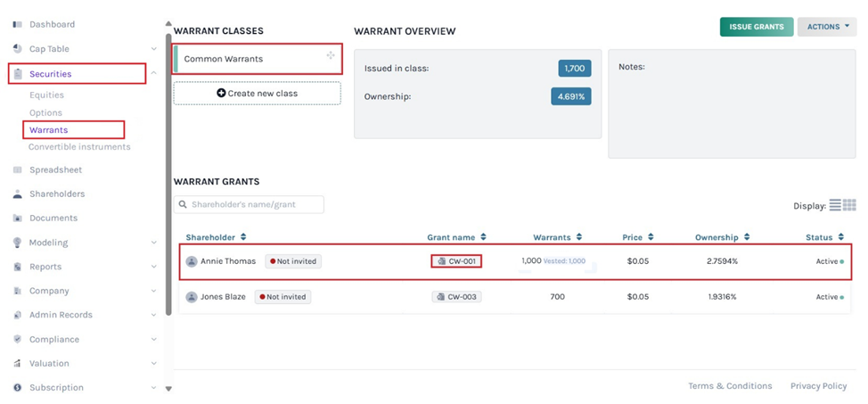Click the Shareholders person icon
The height and width of the screenshot is (404, 868).
(x=18, y=194)
